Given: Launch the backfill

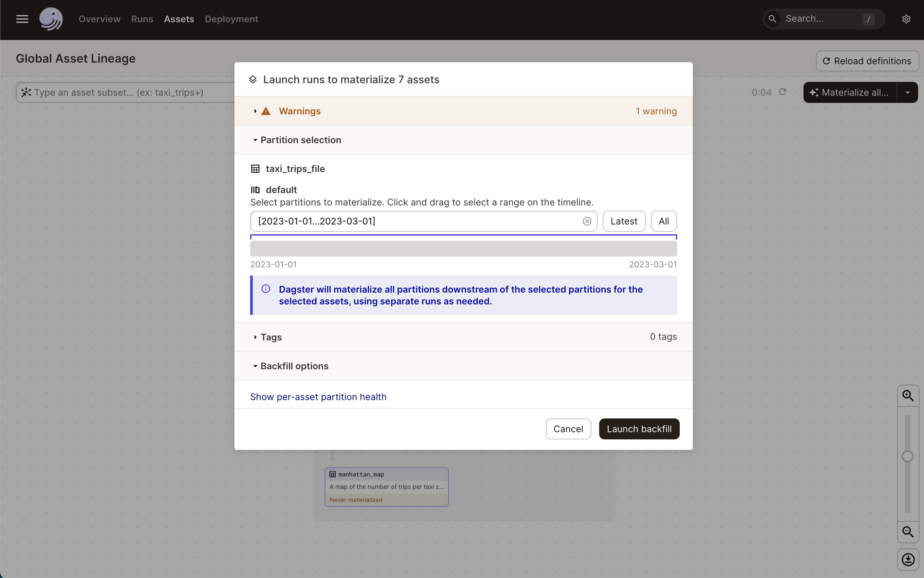Looking at the screenshot, I should [639, 429].
